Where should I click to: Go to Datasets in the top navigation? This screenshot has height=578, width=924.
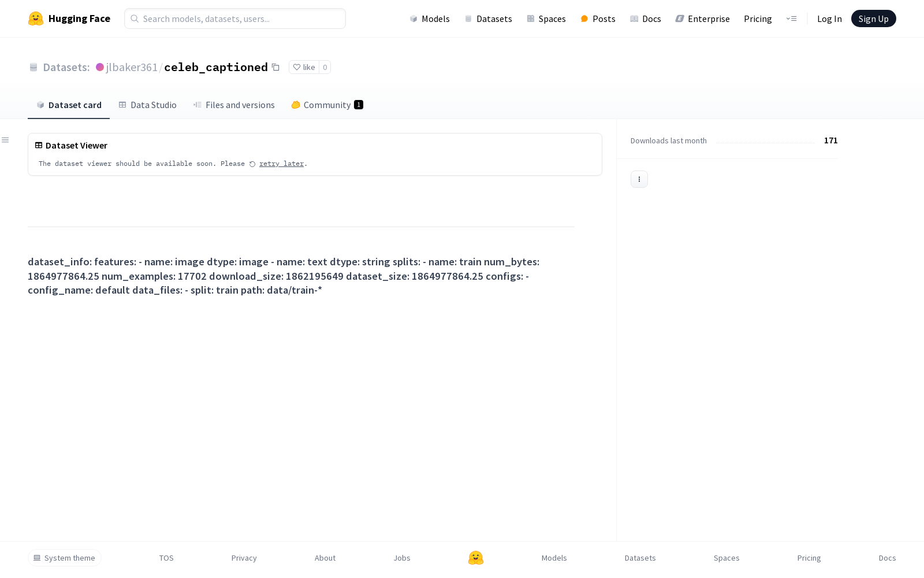(489, 18)
